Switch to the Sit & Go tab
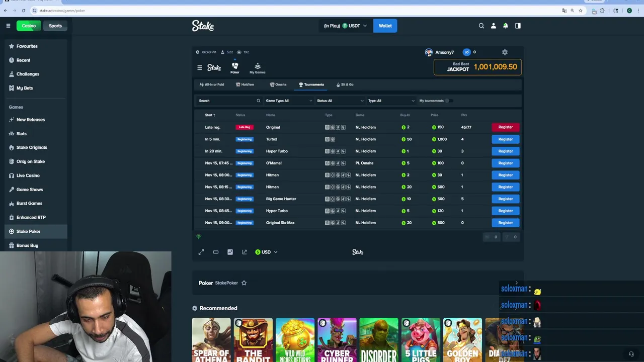This screenshot has height=362, width=644. coord(345,84)
